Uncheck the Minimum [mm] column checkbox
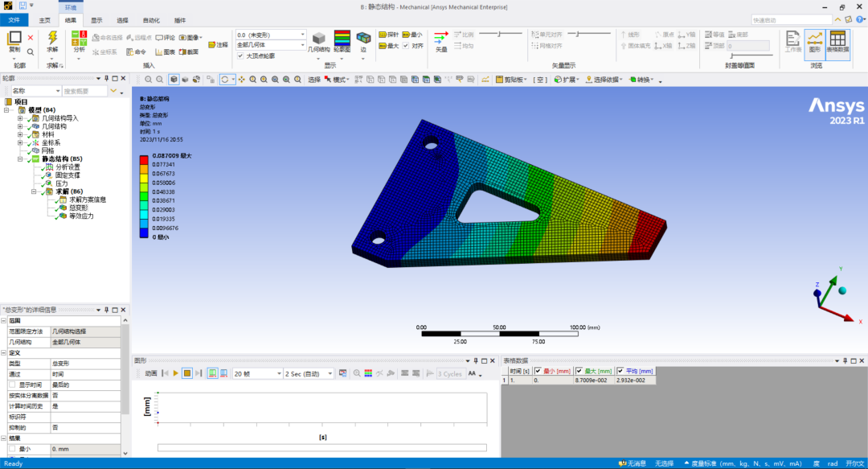This screenshot has height=469, width=868. tap(538, 371)
